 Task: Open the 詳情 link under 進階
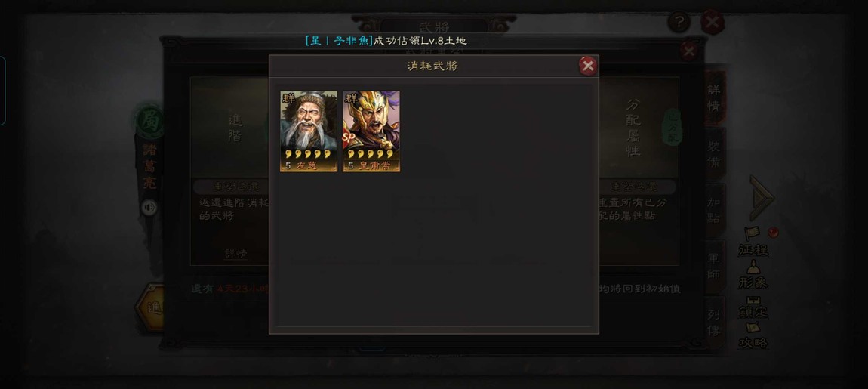[x=235, y=254]
